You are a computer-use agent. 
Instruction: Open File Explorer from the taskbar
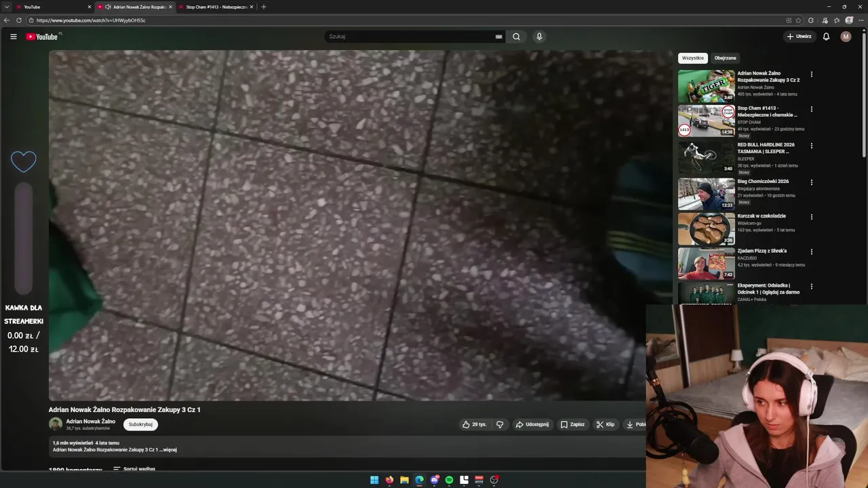tap(404, 480)
